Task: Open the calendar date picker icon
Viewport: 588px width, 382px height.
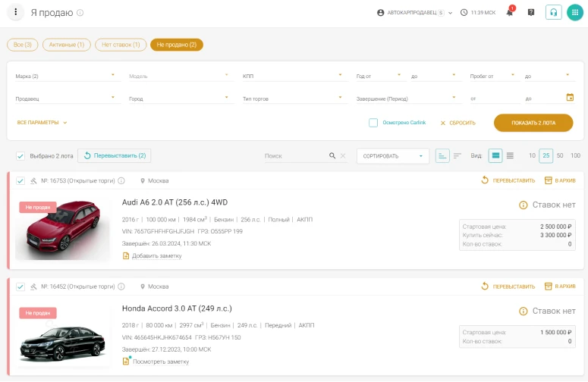Action: click(x=570, y=97)
